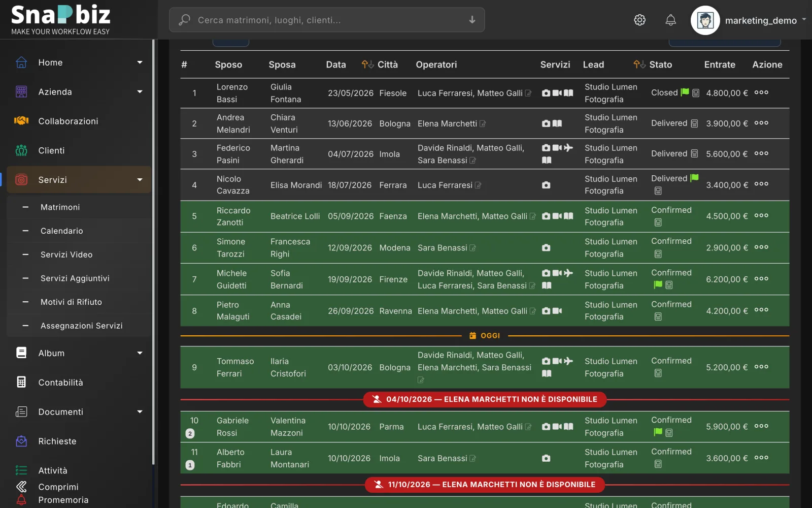Click the Clienti people icon in sidebar
The width and height of the screenshot is (812, 508).
point(21,150)
